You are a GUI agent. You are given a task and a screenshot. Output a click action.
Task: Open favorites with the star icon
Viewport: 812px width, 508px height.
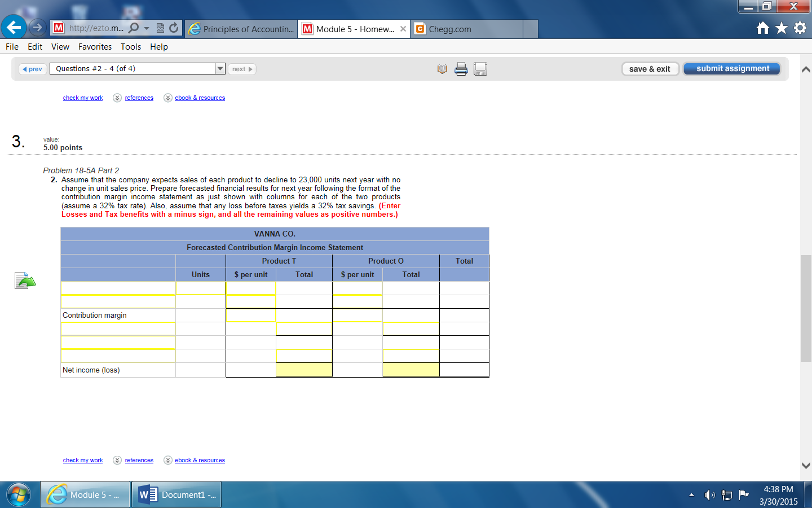[x=780, y=27]
